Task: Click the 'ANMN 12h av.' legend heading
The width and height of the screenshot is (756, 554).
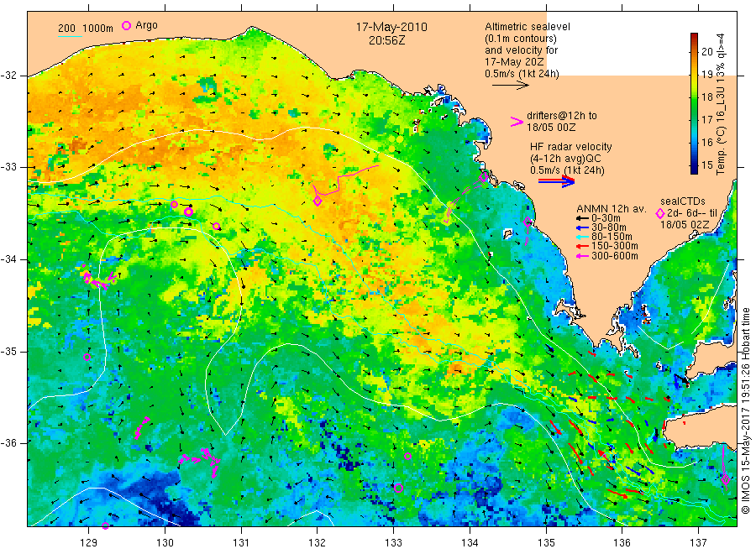Action: (x=611, y=209)
